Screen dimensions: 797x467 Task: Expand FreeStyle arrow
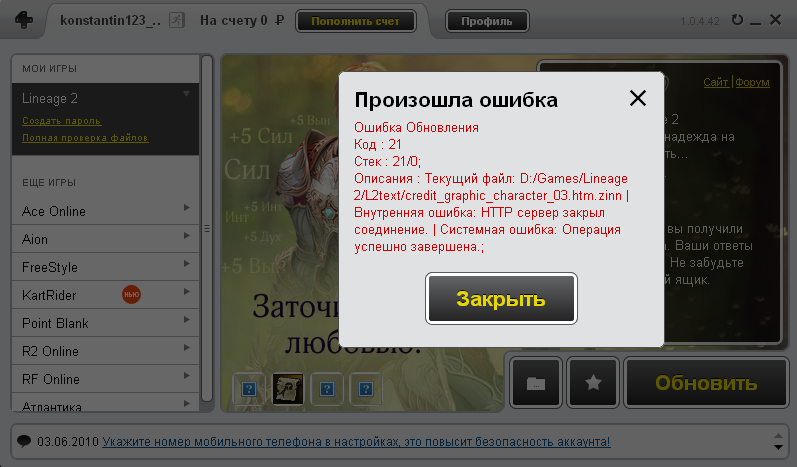pos(187,263)
